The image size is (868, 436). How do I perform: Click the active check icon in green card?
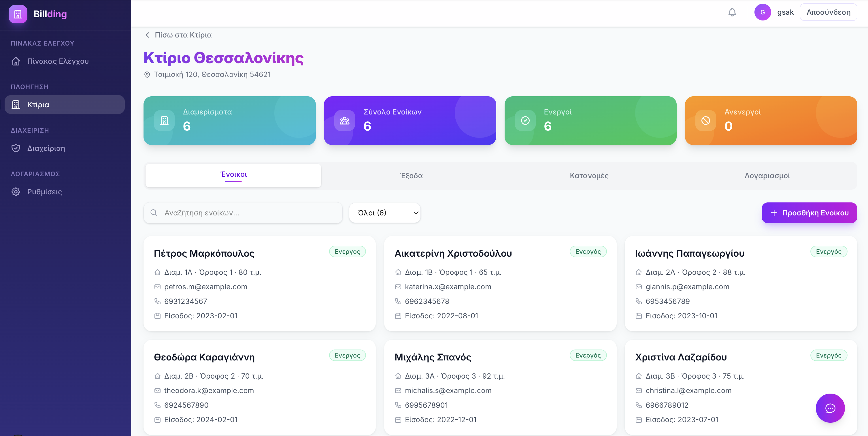525,120
